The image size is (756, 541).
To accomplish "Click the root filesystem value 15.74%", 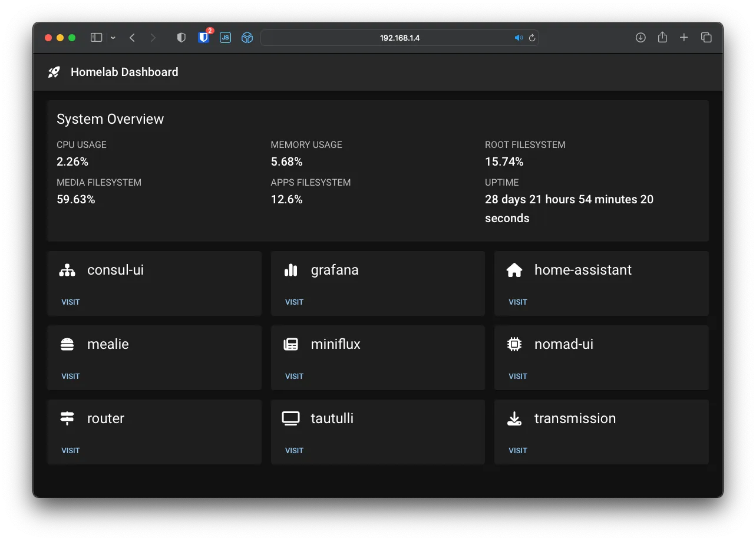I will tap(504, 161).
